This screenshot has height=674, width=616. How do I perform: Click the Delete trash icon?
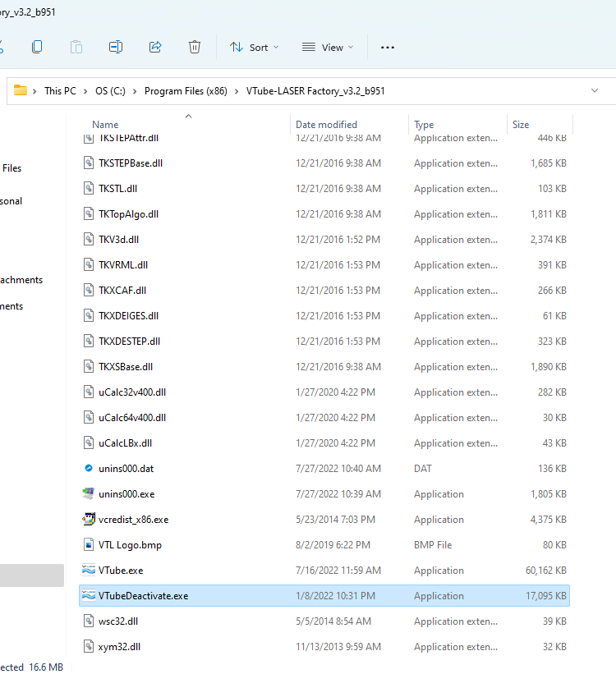(195, 47)
